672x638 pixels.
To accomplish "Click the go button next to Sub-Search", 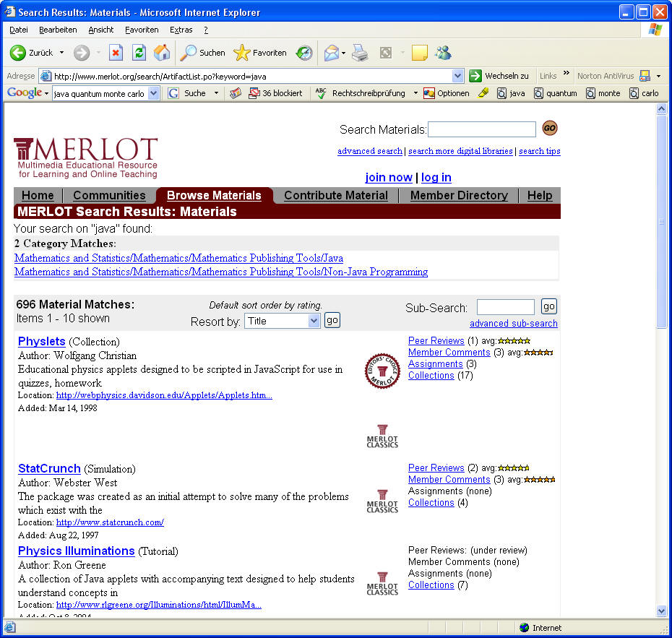I will point(549,306).
